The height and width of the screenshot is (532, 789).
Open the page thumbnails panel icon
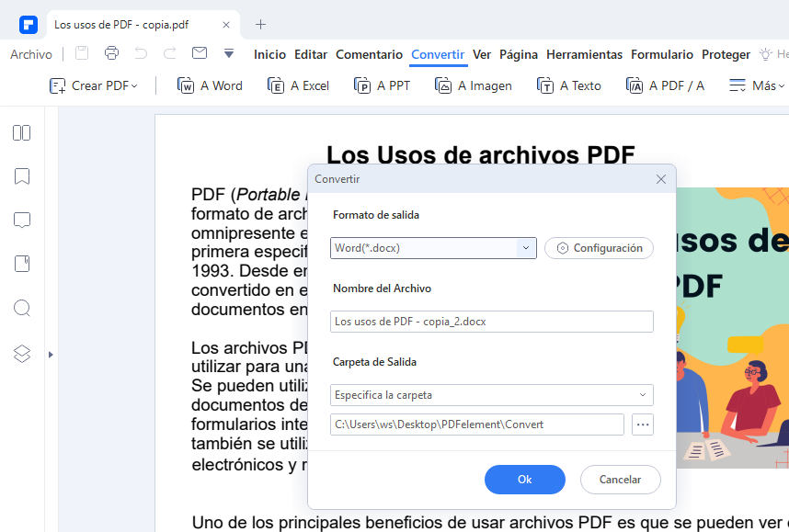[x=22, y=133]
